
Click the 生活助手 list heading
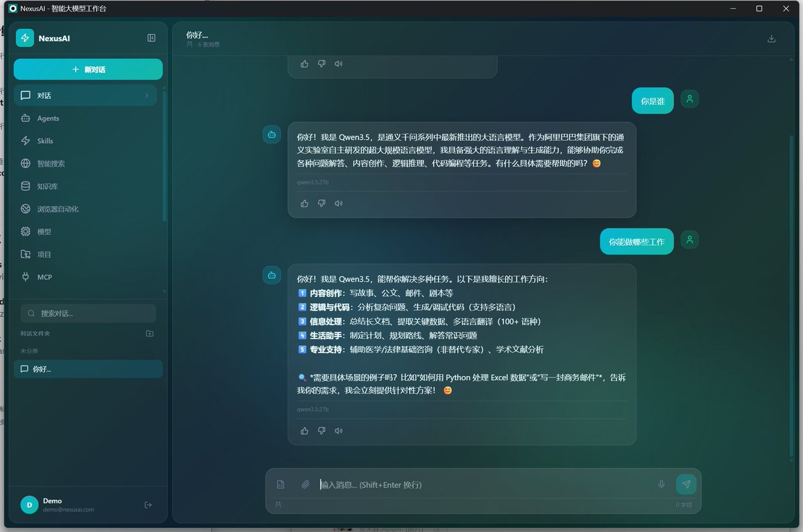coord(327,335)
